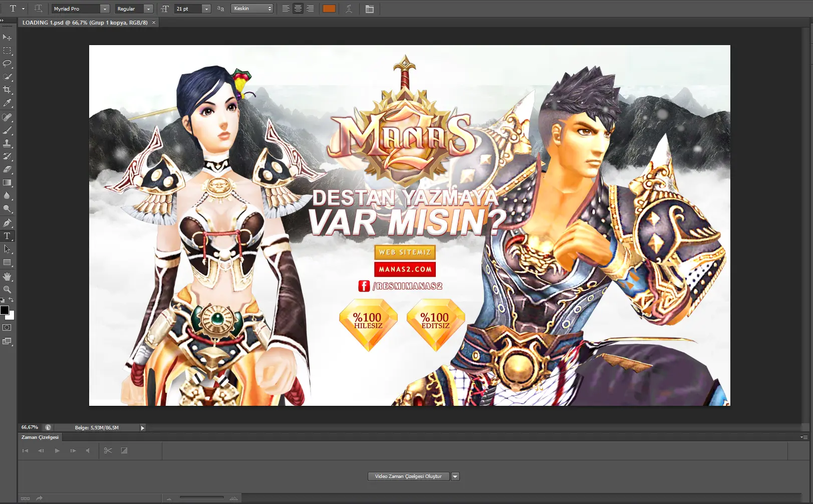Select the Lasso tool

pos(7,64)
